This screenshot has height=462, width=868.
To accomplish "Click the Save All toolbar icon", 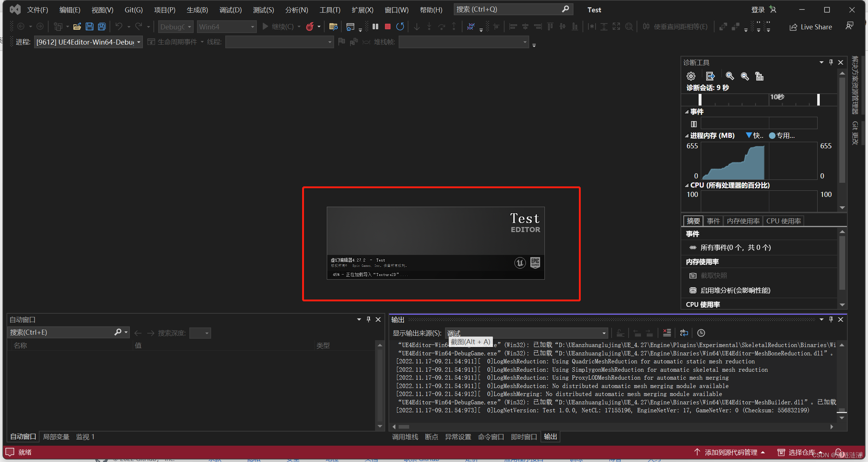I will (102, 26).
